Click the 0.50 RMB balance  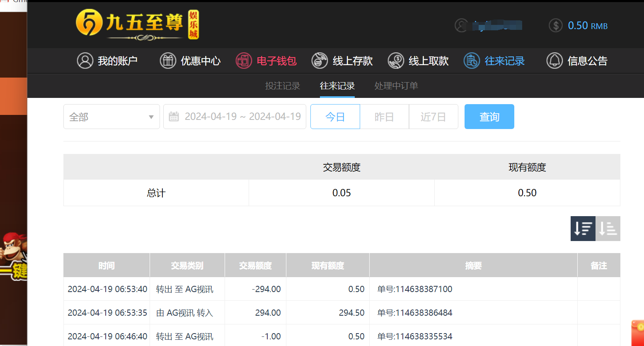588,26
